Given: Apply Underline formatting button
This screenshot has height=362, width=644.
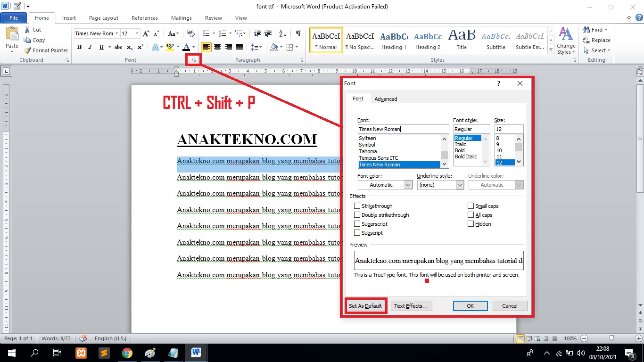Looking at the screenshot, I should [x=101, y=47].
